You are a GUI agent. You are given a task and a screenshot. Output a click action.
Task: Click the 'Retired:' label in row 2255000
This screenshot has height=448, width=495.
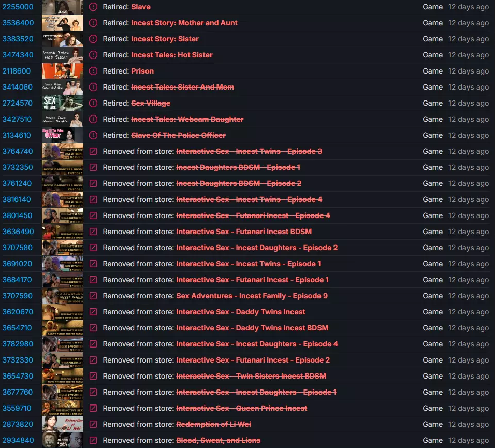pos(116,7)
